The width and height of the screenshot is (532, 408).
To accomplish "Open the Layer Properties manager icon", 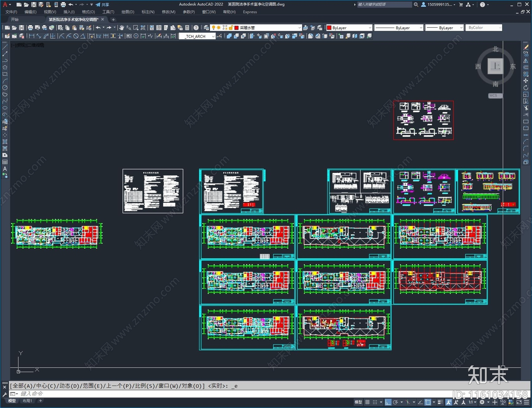I will [x=206, y=28].
